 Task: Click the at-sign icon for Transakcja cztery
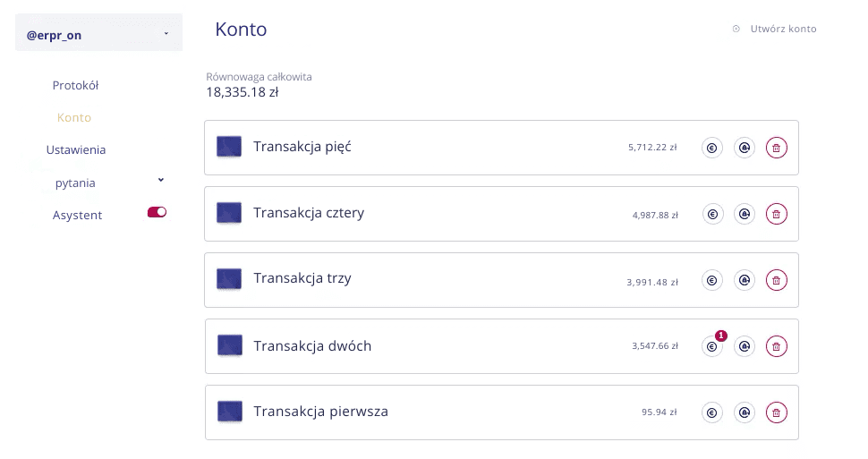coord(745,214)
